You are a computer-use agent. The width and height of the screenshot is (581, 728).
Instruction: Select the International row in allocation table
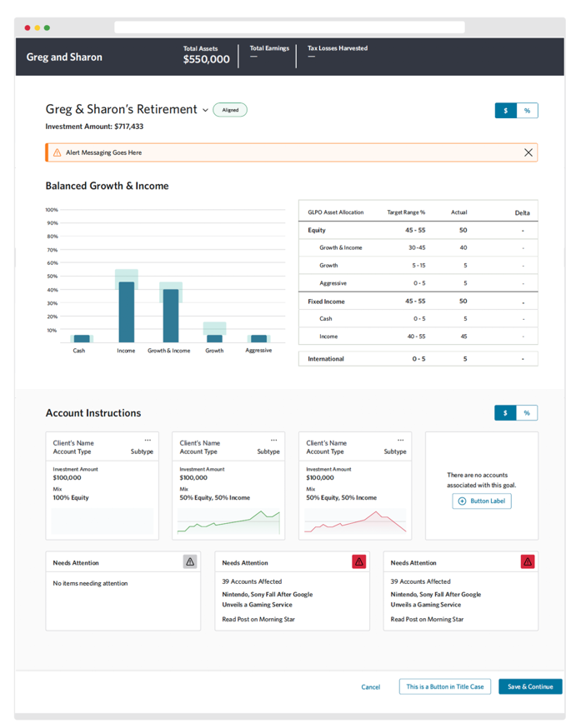click(x=418, y=358)
